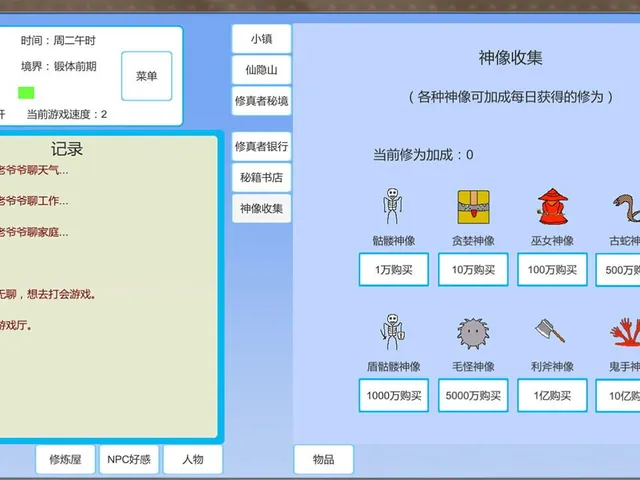Open 修炼屋 panel

click(65, 459)
